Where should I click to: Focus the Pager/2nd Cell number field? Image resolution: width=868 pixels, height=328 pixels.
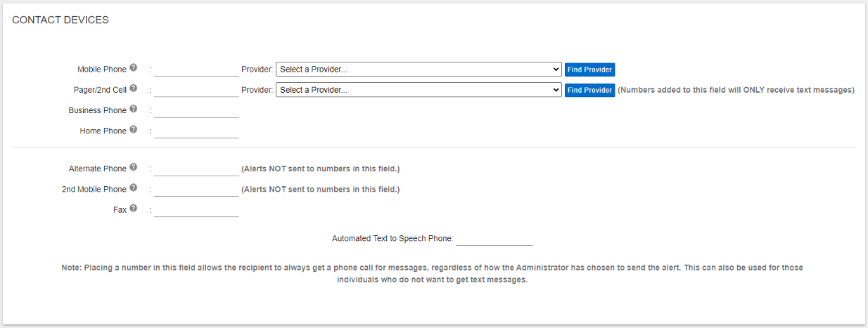(x=196, y=90)
